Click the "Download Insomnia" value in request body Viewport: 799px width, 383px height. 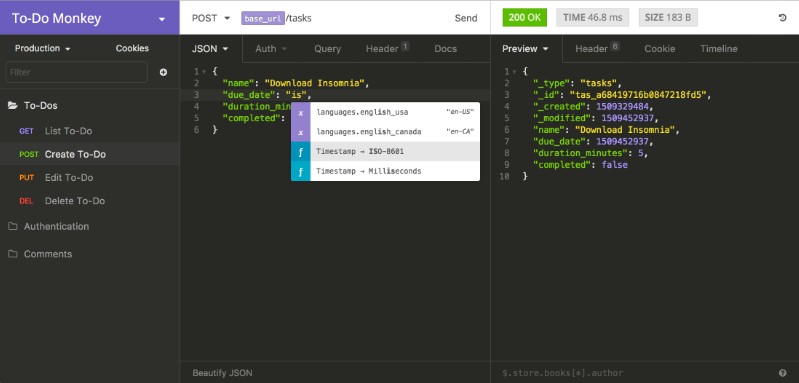coord(315,83)
